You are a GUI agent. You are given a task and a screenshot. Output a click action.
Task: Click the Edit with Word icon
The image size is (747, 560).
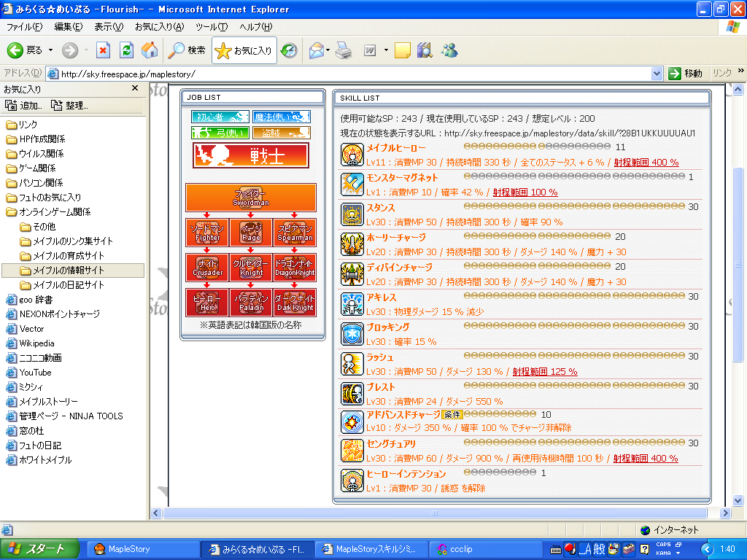370,50
